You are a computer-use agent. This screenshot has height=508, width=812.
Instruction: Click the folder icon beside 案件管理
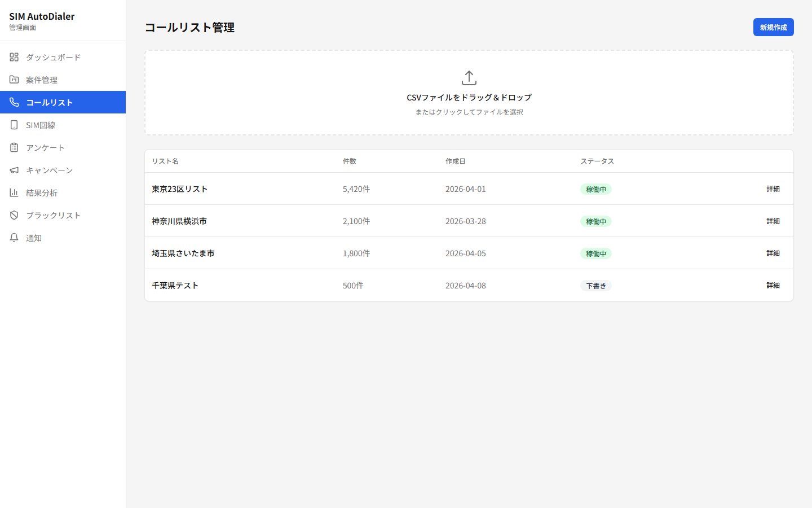pyautogui.click(x=14, y=80)
